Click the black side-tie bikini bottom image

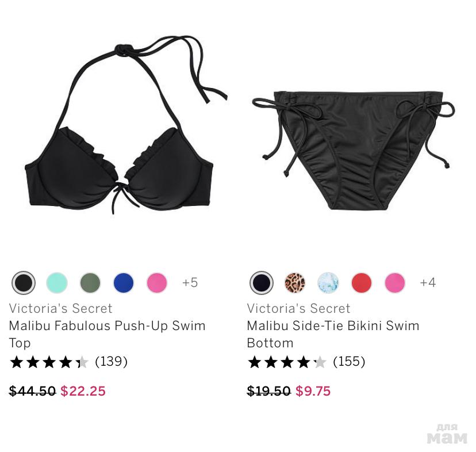354,150
